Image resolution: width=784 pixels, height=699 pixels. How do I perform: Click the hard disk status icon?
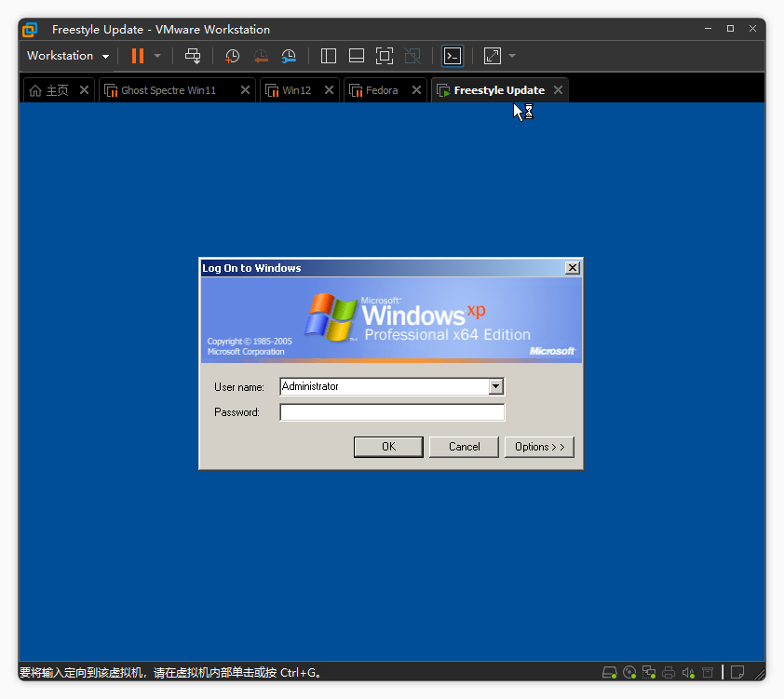[610, 672]
